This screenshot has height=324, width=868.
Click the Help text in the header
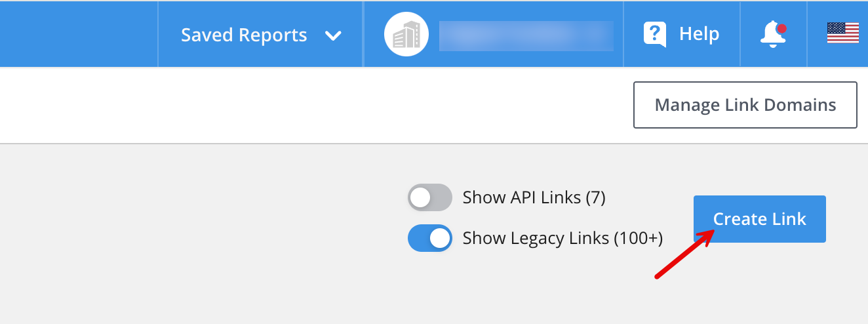point(699,34)
